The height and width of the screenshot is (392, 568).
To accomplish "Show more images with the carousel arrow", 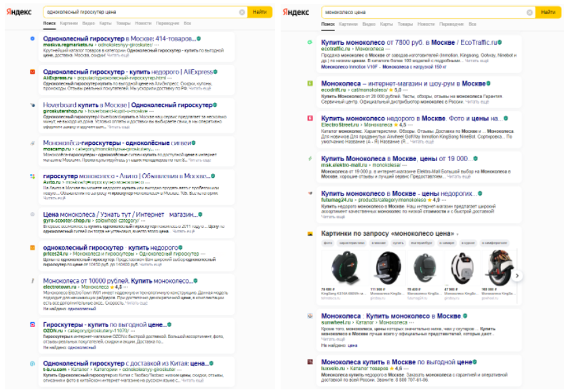I will click(517, 276).
